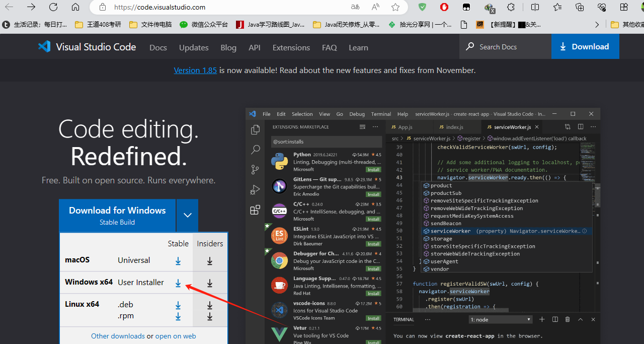Open the Java闭关修炼 bookmarks folder
This screenshot has height=344, width=644.
pyautogui.click(x=346, y=24)
